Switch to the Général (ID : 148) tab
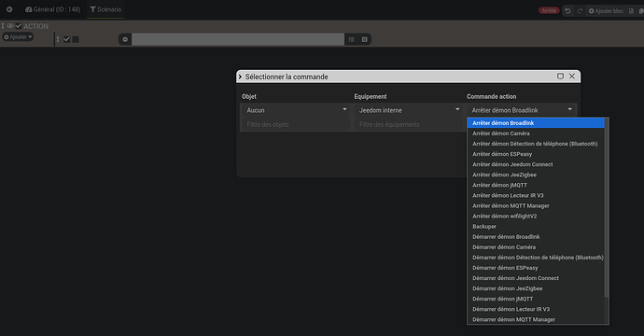Image resolution: width=644 pixels, height=336 pixels. click(x=53, y=9)
